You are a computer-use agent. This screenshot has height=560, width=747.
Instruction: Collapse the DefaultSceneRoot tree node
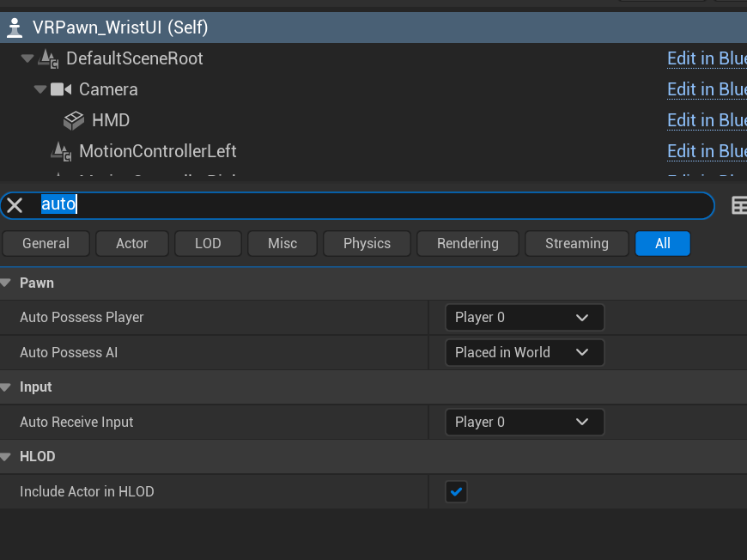pyautogui.click(x=27, y=58)
